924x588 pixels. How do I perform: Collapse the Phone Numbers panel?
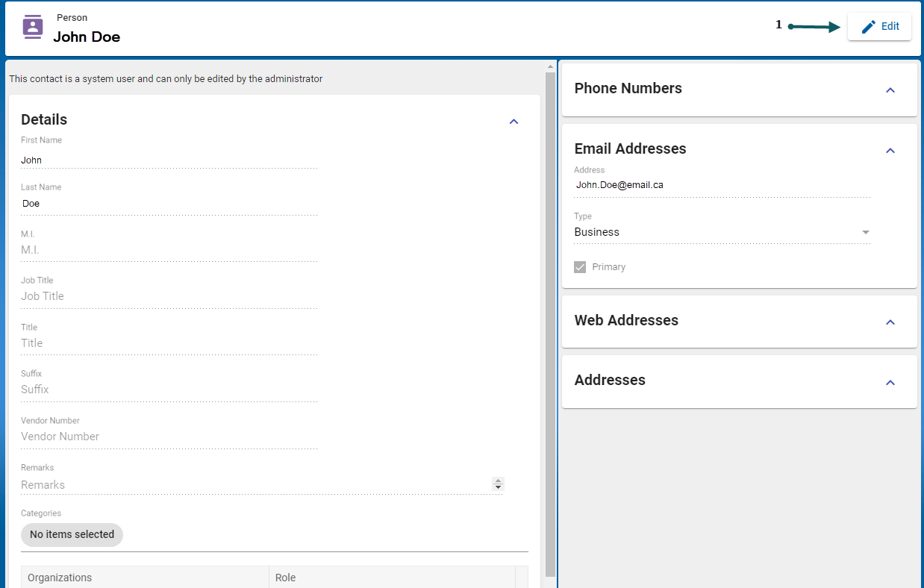pyautogui.click(x=890, y=90)
